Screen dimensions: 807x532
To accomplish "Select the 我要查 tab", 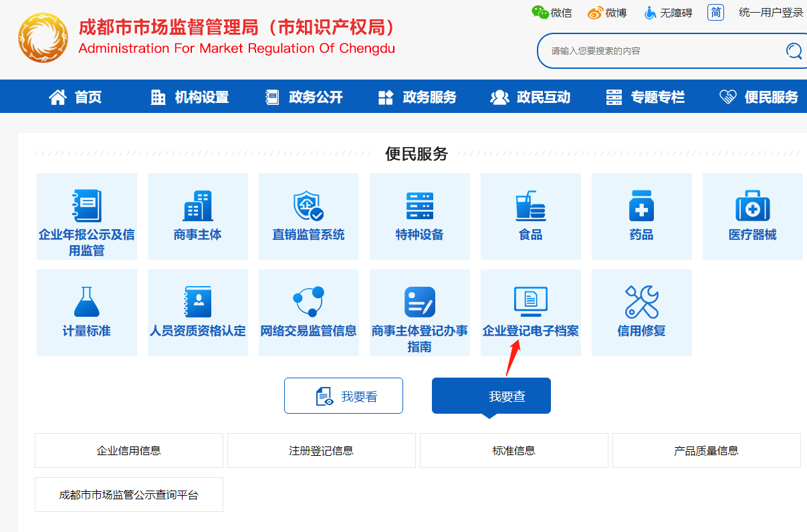I will click(x=491, y=396).
